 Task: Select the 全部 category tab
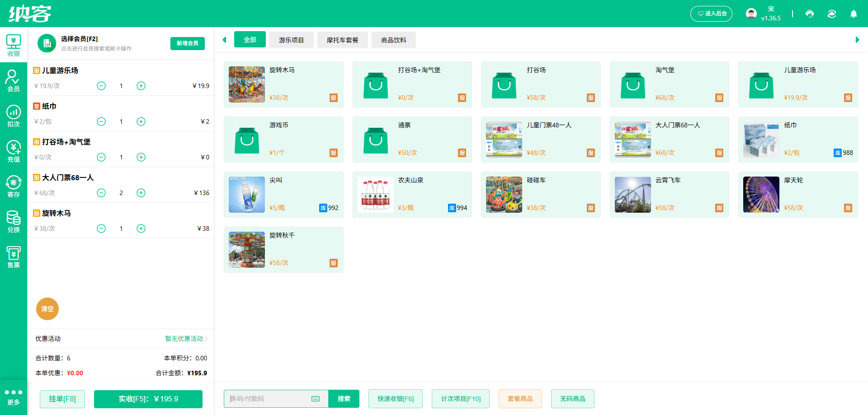(250, 40)
